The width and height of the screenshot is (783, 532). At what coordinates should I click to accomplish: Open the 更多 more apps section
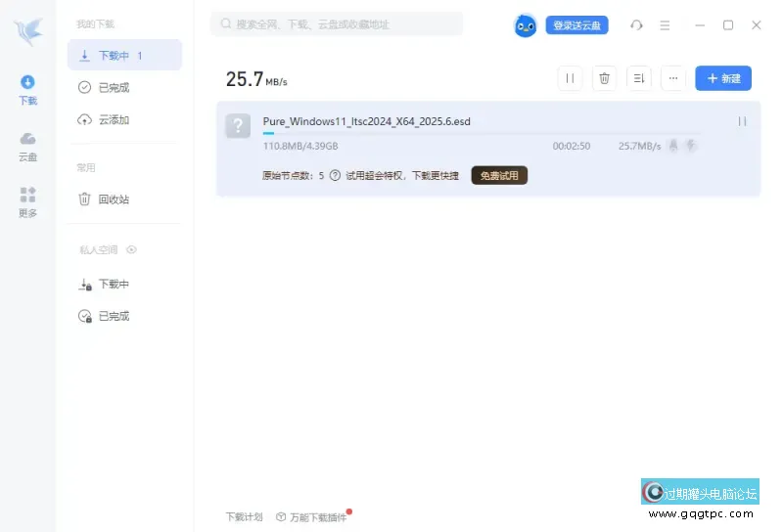(x=28, y=202)
